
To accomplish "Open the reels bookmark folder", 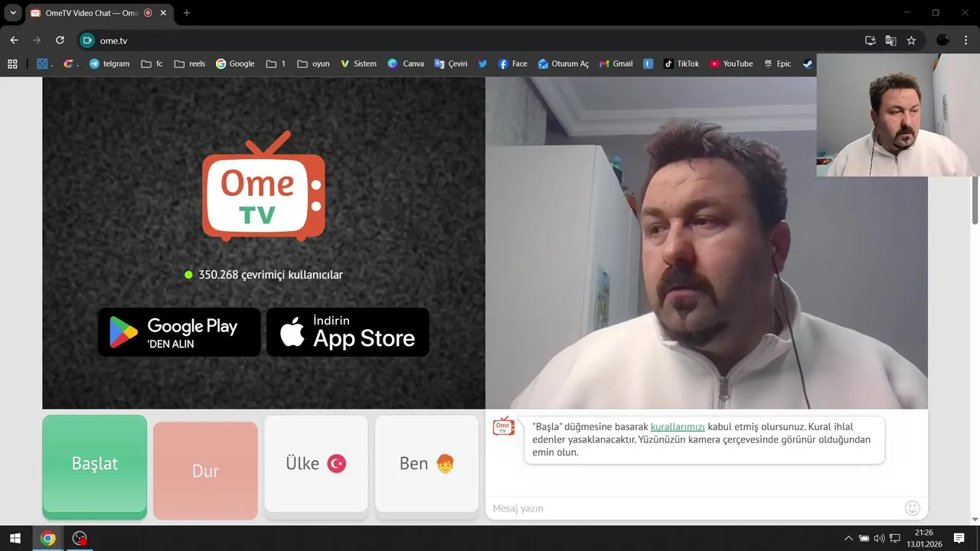I will point(190,64).
